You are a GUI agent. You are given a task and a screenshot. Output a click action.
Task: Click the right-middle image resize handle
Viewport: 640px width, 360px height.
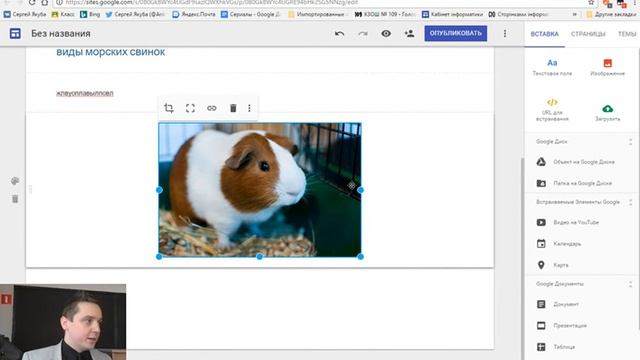(360, 190)
